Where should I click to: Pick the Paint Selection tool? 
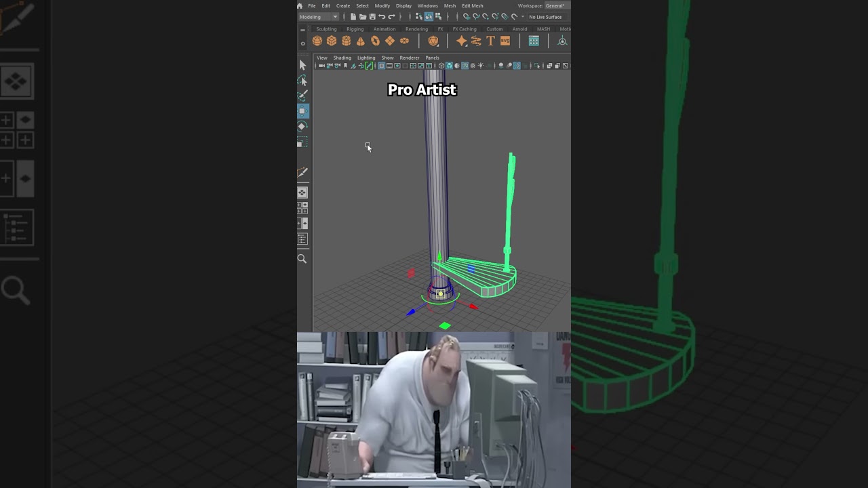[x=302, y=95]
